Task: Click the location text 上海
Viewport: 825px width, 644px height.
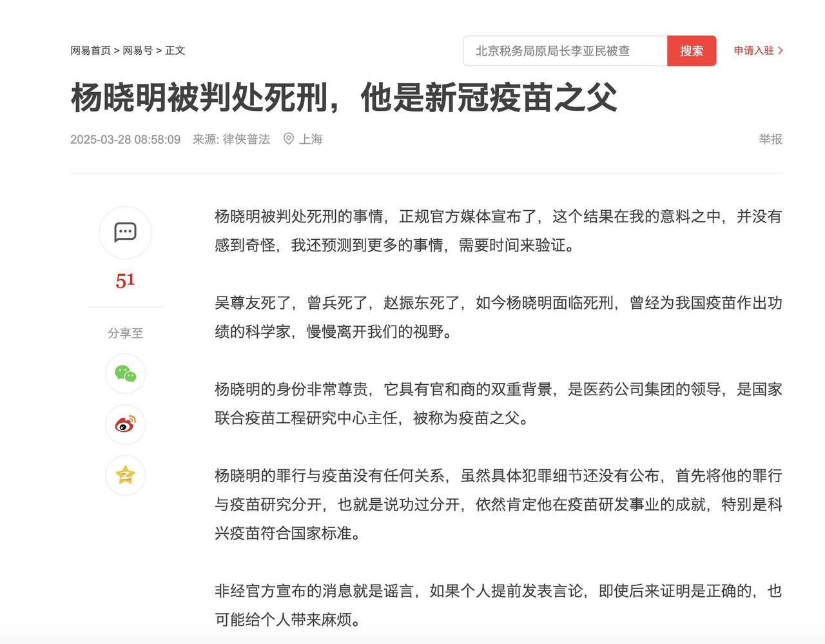Action: click(x=311, y=139)
